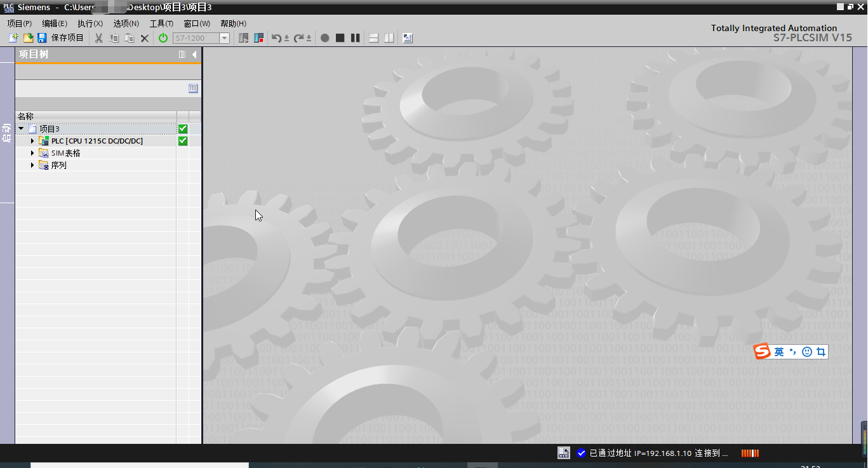Viewport: 868px width, 468px height.
Task: Toggle auto-collapse icon in 项目树 header
Action: (x=182, y=55)
